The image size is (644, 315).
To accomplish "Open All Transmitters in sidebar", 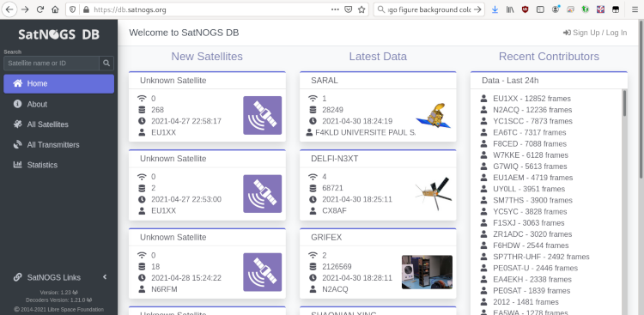I will point(58,144).
